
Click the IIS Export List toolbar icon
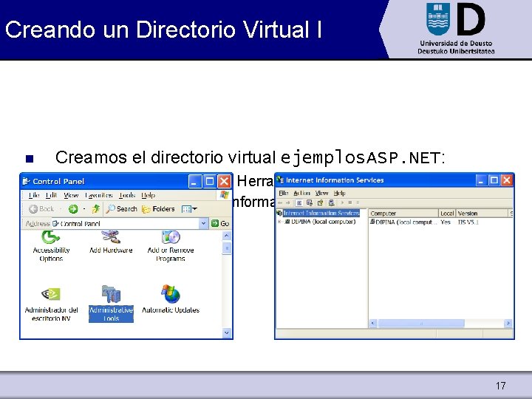[x=310, y=202]
